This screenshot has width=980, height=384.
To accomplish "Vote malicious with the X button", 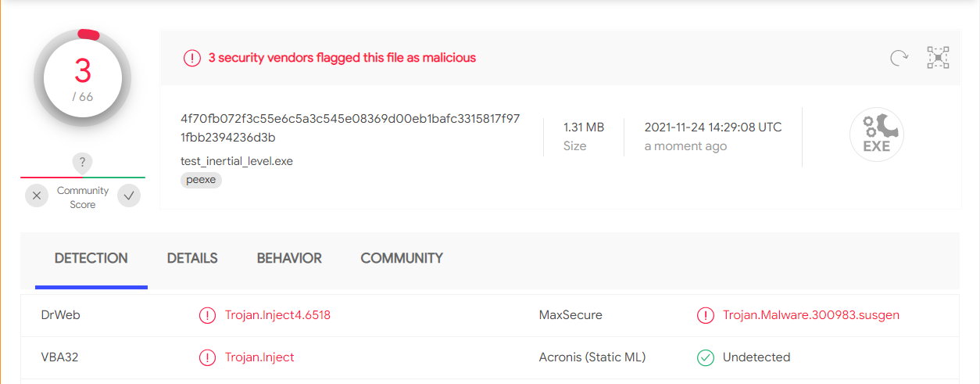I will [37, 196].
